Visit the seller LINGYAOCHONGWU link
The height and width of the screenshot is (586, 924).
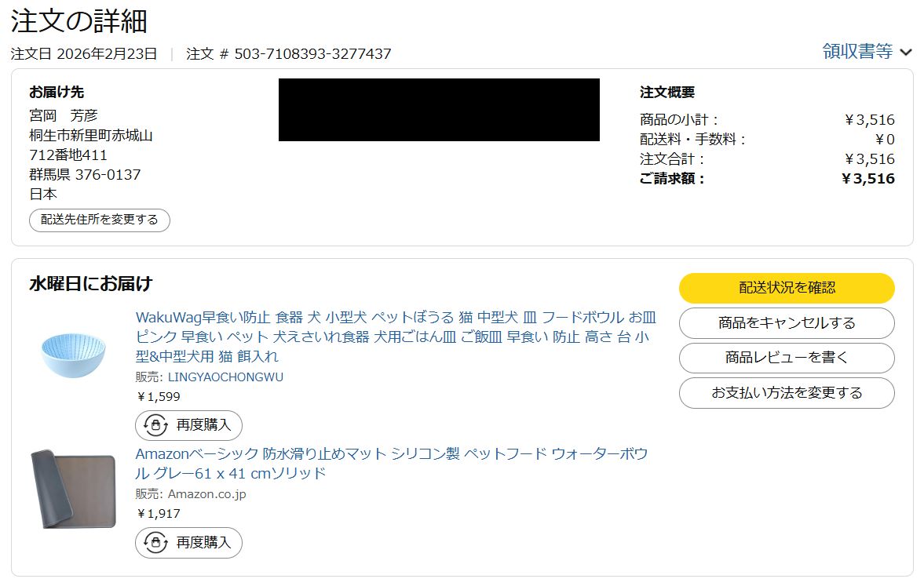coord(225,377)
